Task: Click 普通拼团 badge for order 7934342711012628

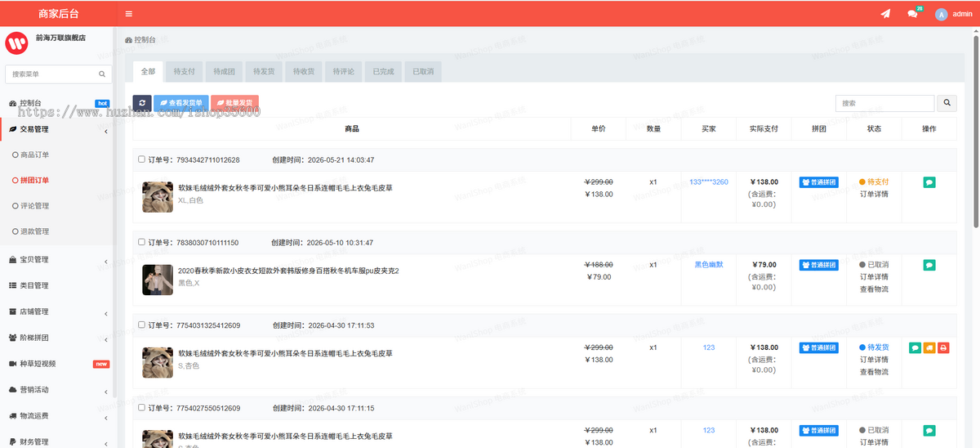Action: [x=818, y=182]
